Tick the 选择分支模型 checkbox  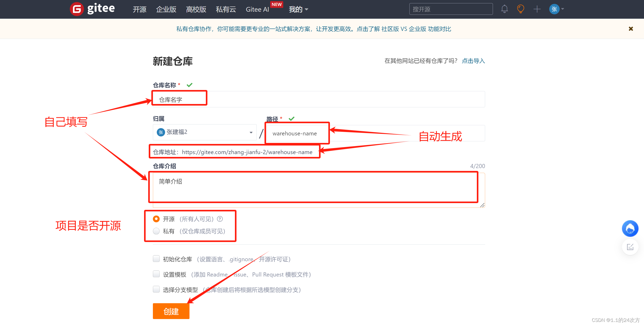tap(156, 289)
